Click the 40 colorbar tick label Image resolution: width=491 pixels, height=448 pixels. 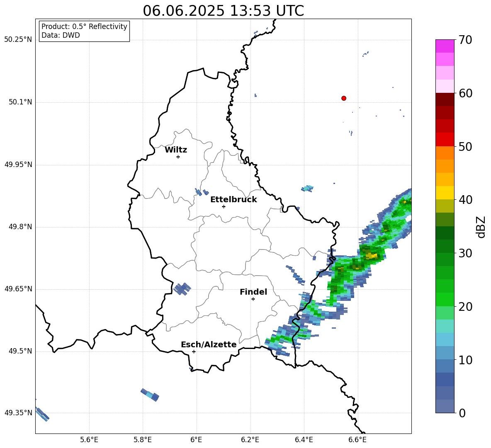click(x=465, y=200)
